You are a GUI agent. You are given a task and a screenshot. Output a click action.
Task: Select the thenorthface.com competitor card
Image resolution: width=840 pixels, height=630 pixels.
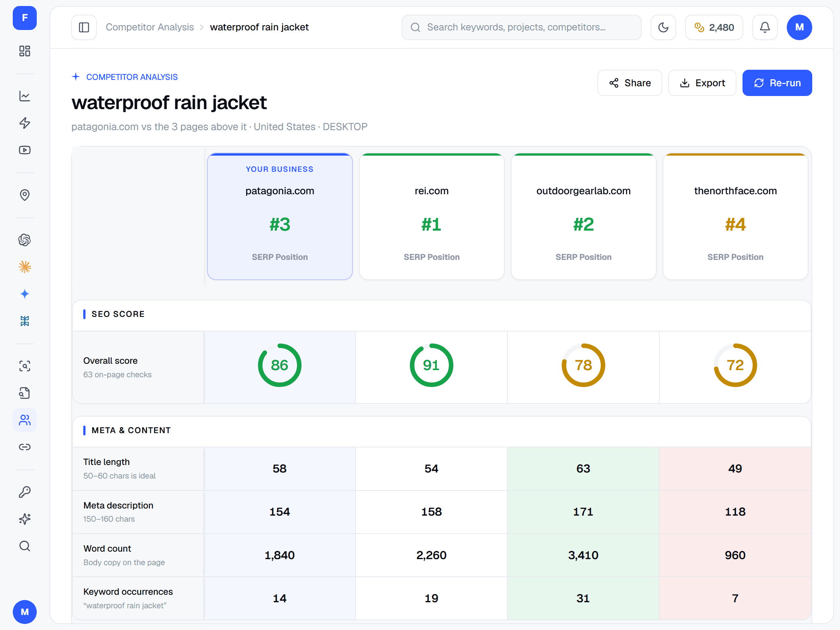click(x=736, y=217)
